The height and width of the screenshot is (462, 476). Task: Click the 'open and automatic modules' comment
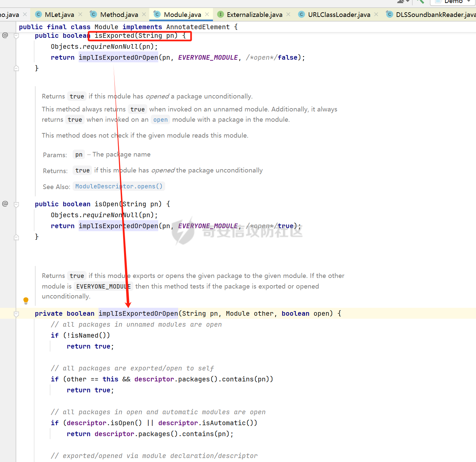(158, 412)
